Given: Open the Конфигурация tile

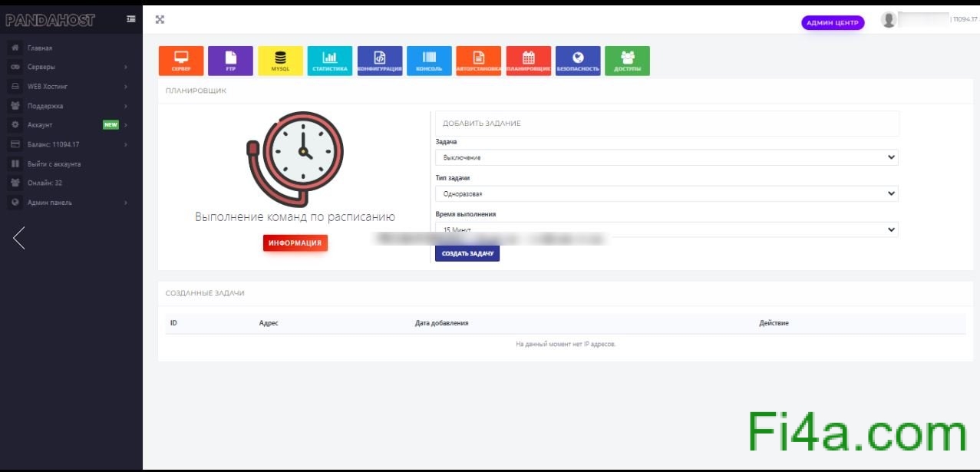Looking at the screenshot, I should (379, 61).
